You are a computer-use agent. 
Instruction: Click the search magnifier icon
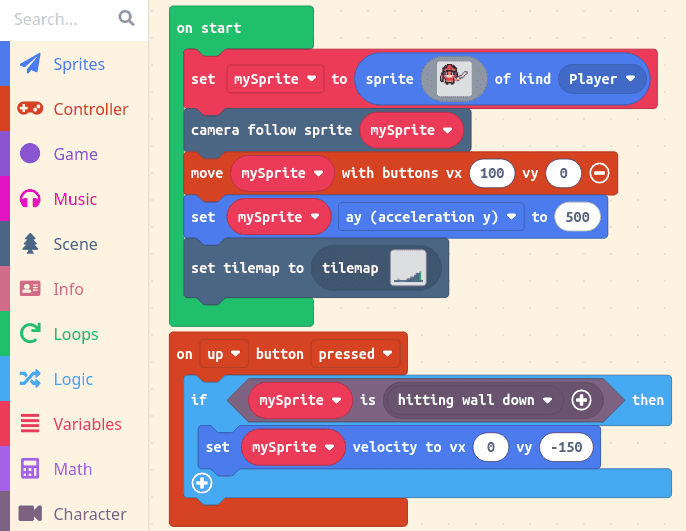(x=125, y=18)
